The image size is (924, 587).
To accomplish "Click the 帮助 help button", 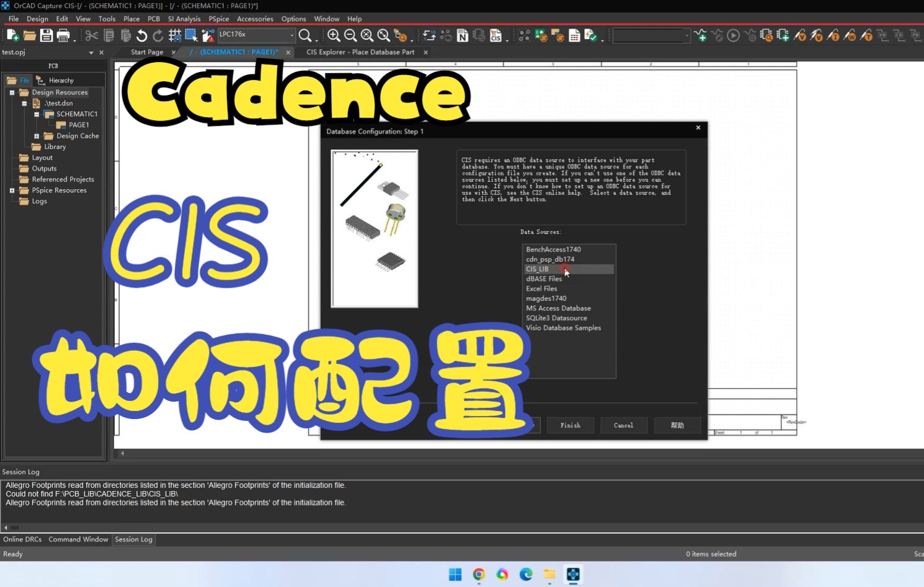I will coord(677,425).
